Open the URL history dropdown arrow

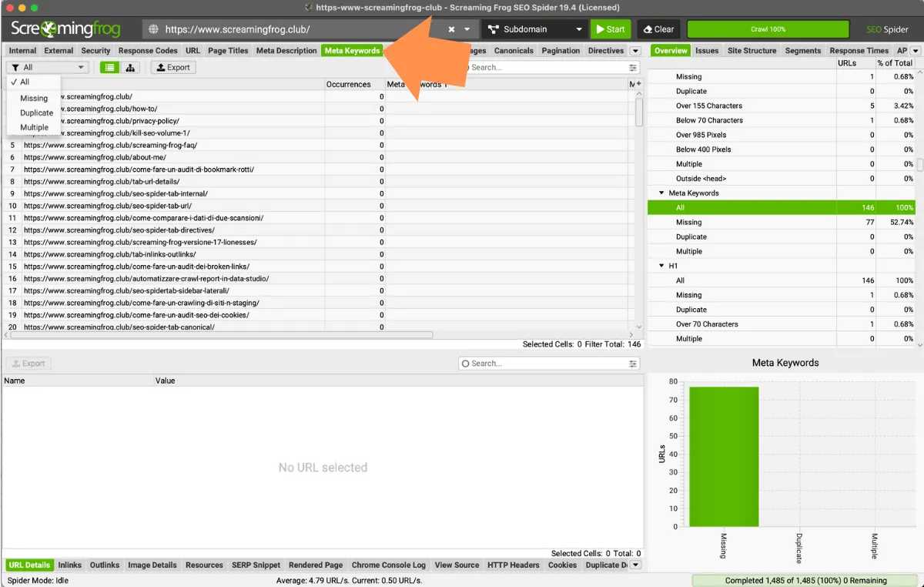[467, 30]
